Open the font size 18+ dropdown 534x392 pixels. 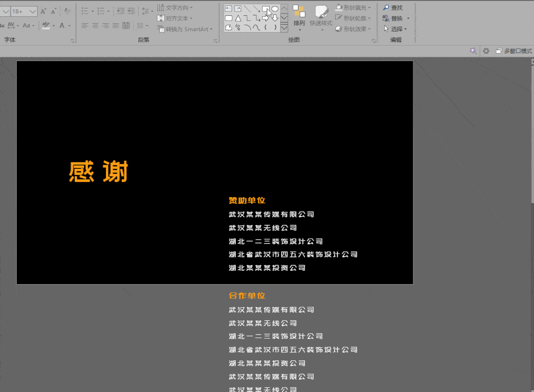(32, 11)
